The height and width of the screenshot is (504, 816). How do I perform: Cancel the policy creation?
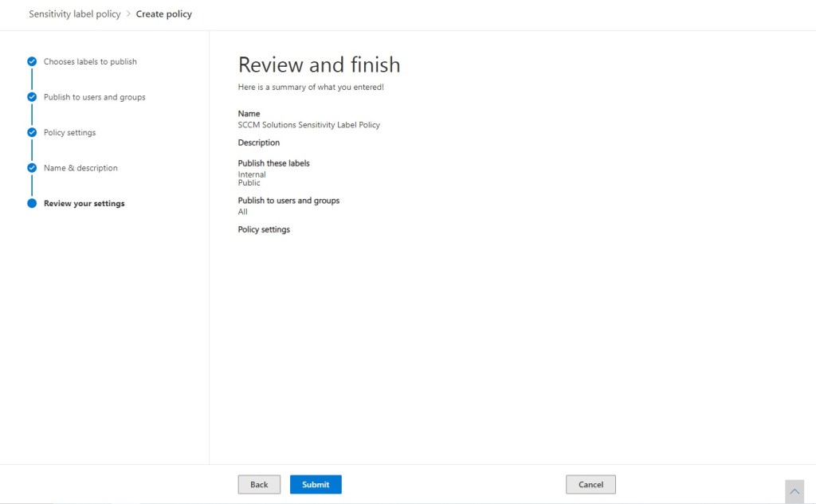click(590, 484)
